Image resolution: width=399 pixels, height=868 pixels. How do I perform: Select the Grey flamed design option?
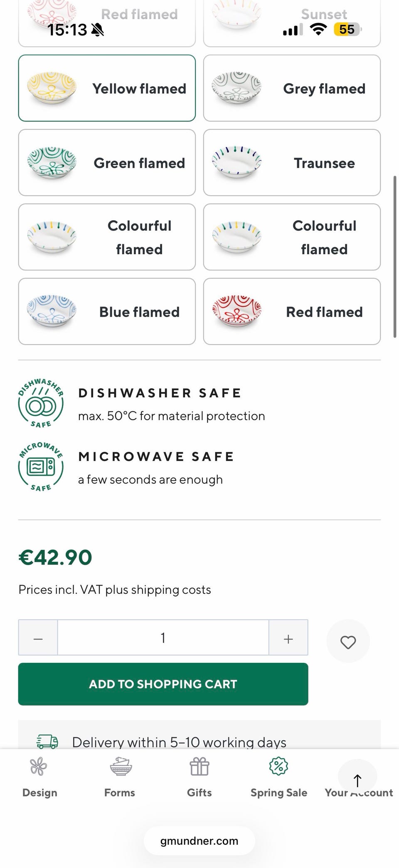coord(292,88)
